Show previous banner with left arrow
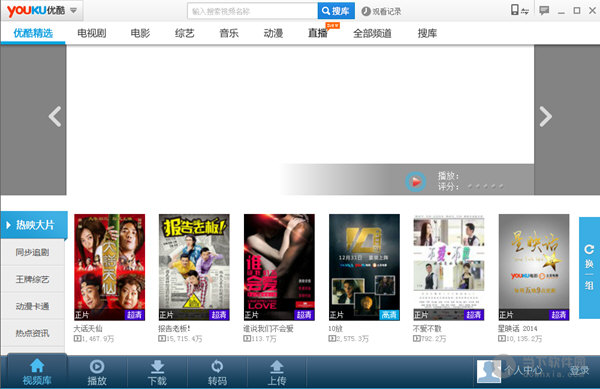The image size is (600, 389). point(55,117)
